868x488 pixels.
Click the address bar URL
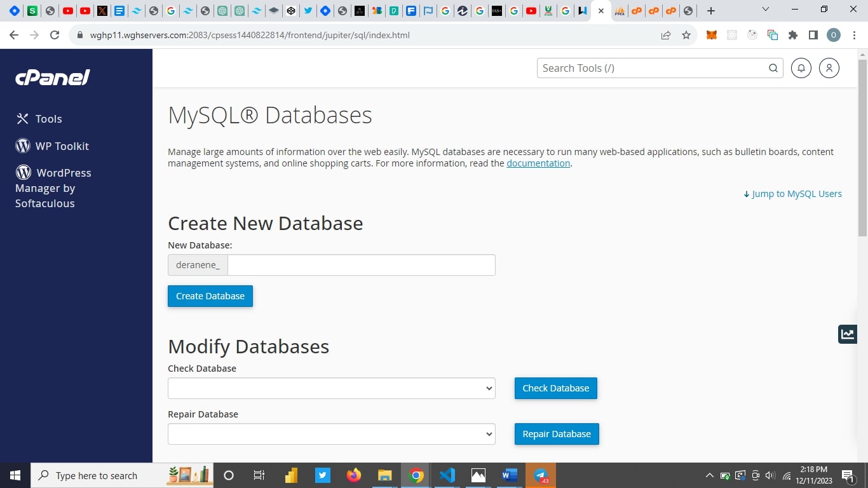coord(250,35)
